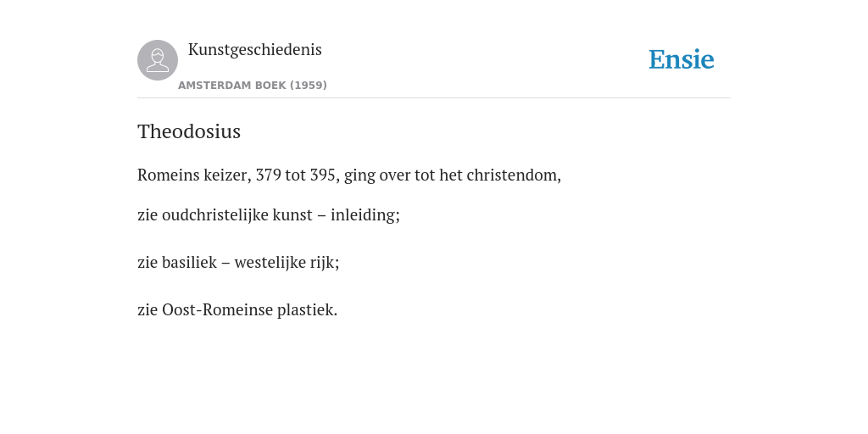The image size is (868, 434).
Task: Click the Theodosius heading
Action: tap(189, 131)
